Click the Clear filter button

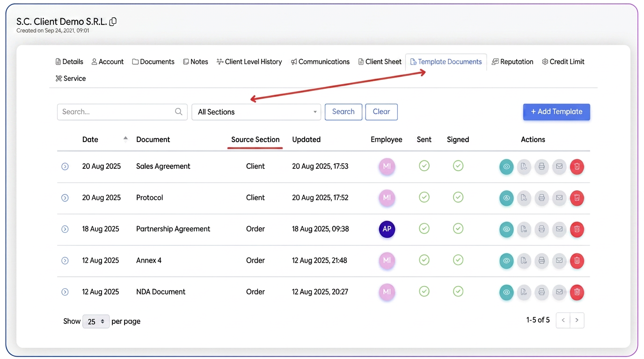tap(381, 112)
